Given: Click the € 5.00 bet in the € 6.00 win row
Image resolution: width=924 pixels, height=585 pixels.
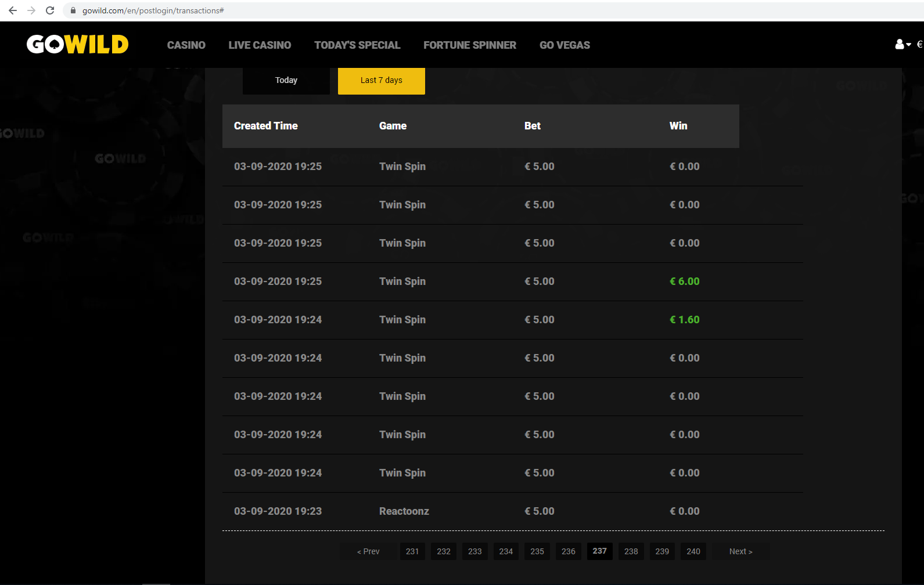Looking at the screenshot, I should (540, 281).
